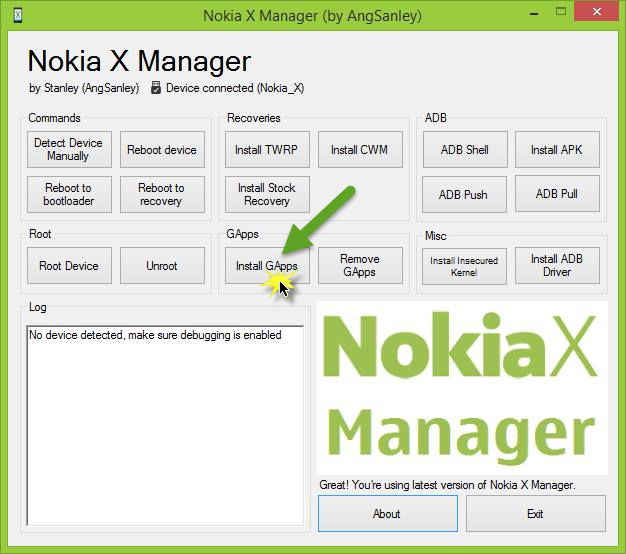
Task: Click Reboot device button
Action: coord(162,150)
